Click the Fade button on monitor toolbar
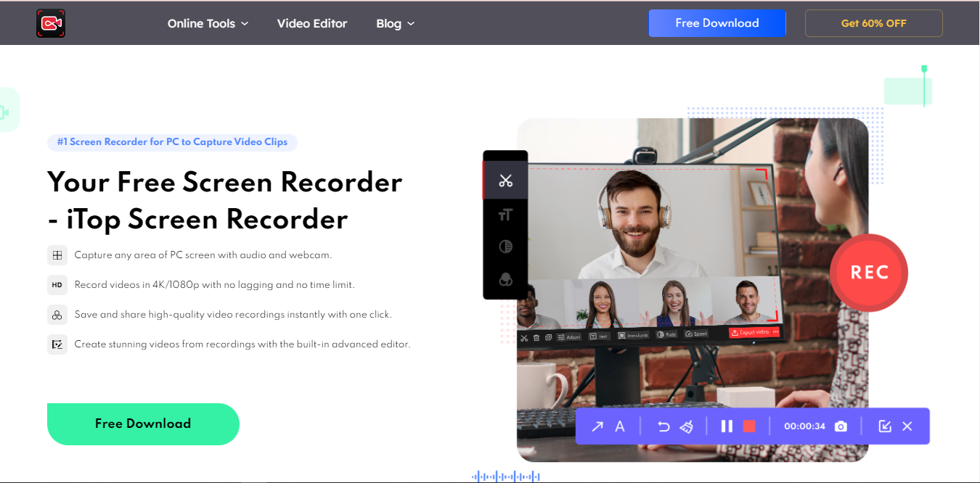This screenshot has height=483, width=980. coord(666,334)
